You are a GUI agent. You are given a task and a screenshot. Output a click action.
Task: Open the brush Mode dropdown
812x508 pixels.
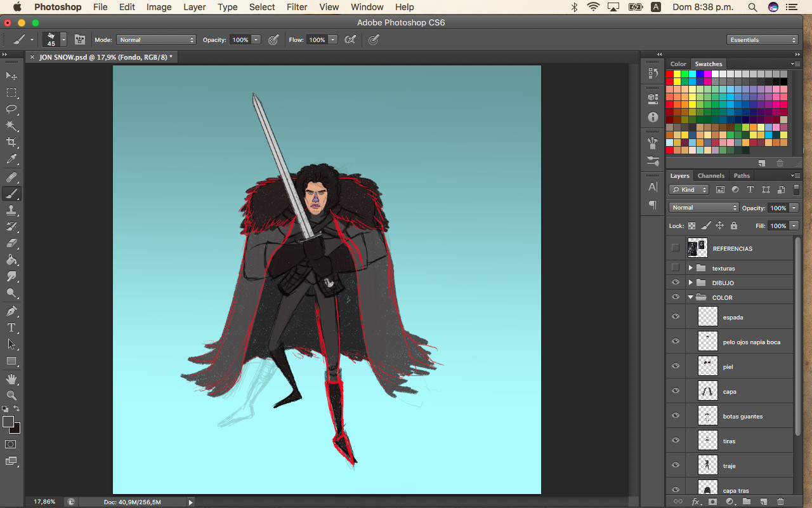[156, 39]
